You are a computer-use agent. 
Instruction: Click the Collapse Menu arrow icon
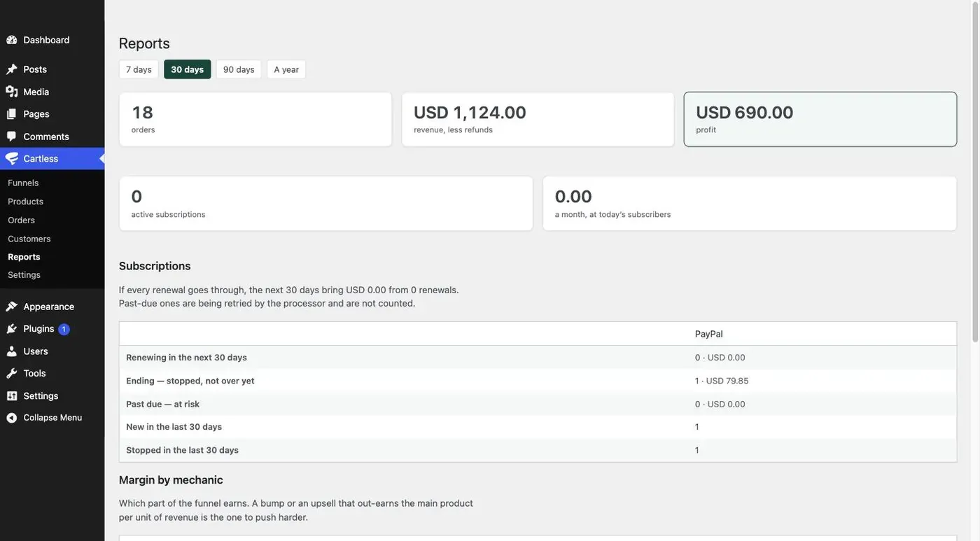12,418
